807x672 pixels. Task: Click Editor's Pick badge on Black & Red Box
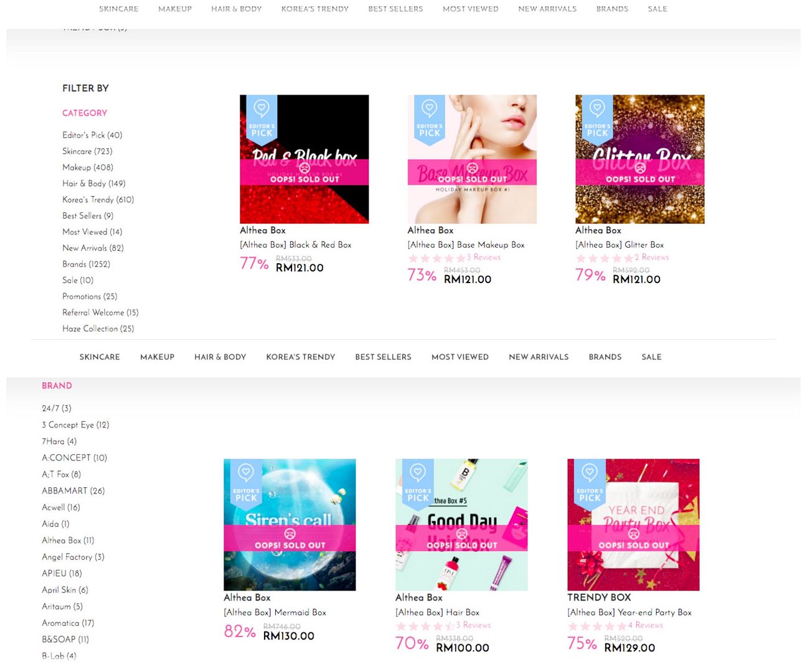pyautogui.click(x=262, y=120)
